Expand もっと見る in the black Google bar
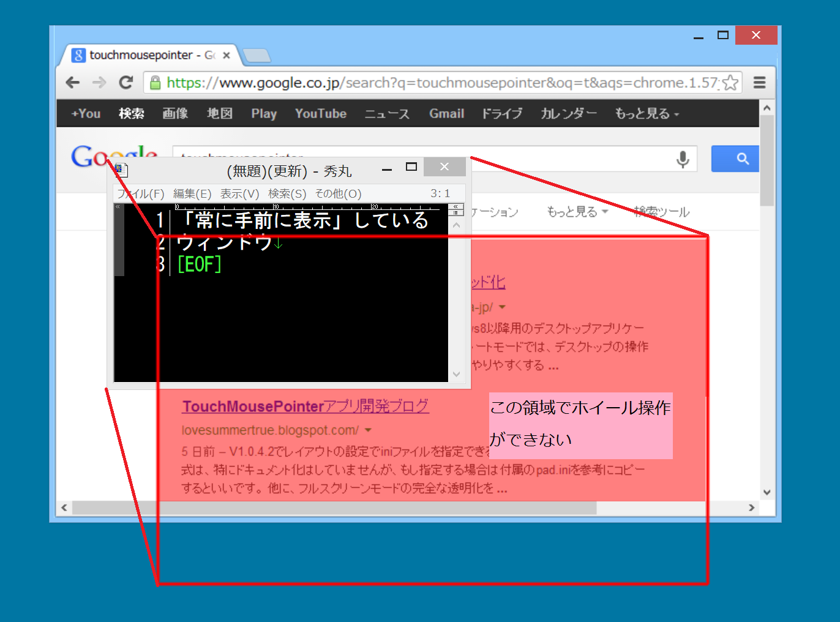840x622 pixels. (x=647, y=114)
